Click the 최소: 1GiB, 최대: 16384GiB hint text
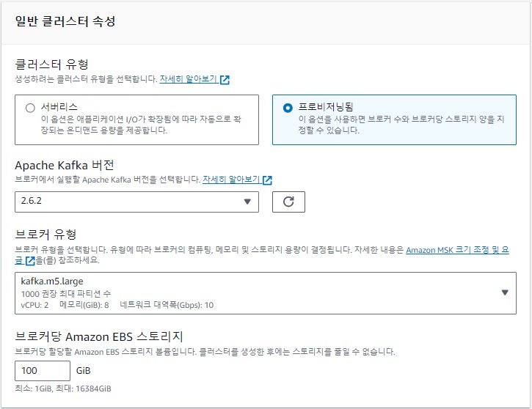 click(63, 388)
